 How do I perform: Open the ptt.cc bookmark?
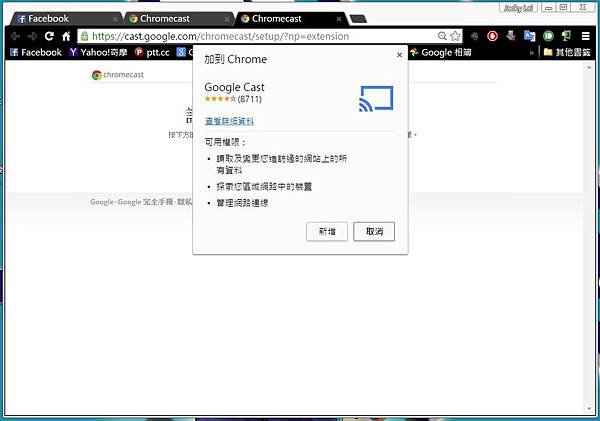(x=152, y=52)
